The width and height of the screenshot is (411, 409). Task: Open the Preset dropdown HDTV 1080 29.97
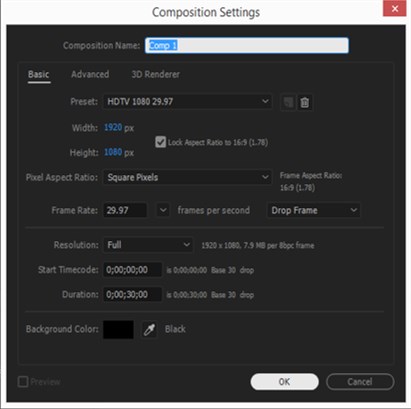pos(188,102)
